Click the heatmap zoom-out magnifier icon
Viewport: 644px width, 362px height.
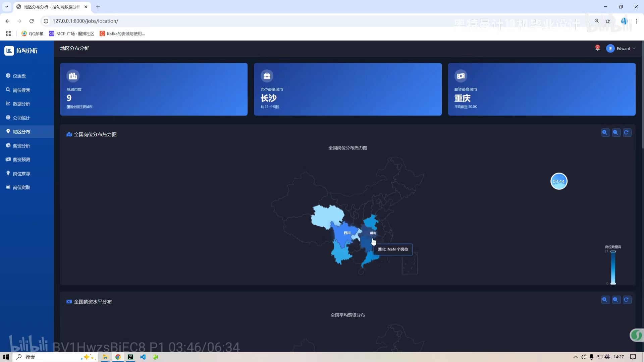click(616, 132)
